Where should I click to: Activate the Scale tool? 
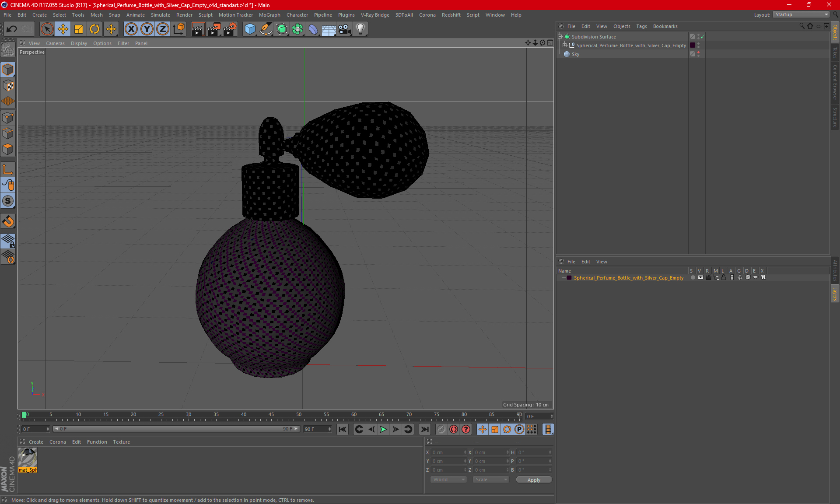(x=79, y=29)
